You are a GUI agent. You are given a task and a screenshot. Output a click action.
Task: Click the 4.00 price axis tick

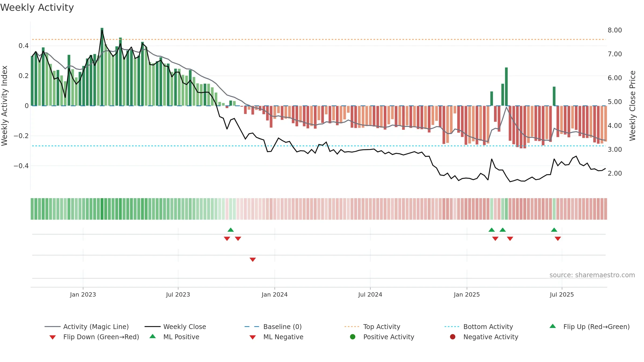tap(615, 126)
